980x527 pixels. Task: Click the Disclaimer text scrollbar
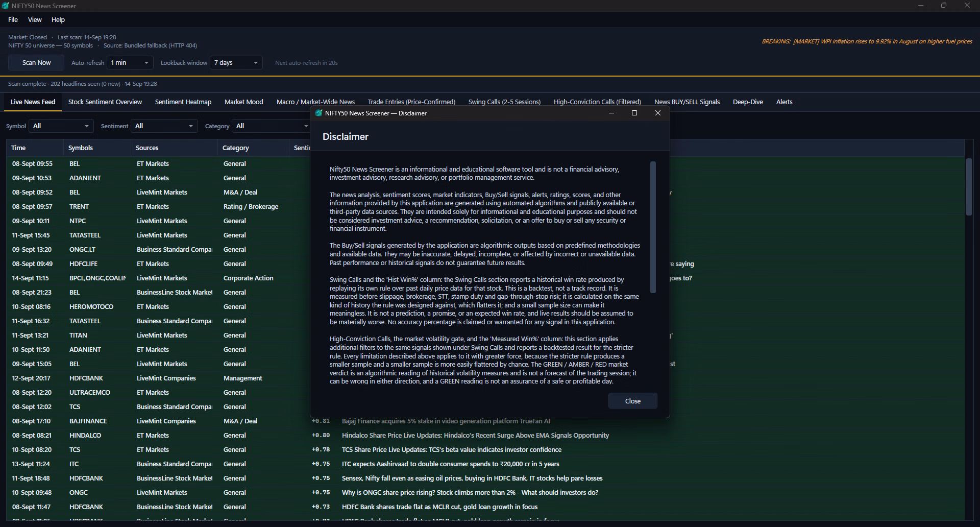[x=653, y=227]
